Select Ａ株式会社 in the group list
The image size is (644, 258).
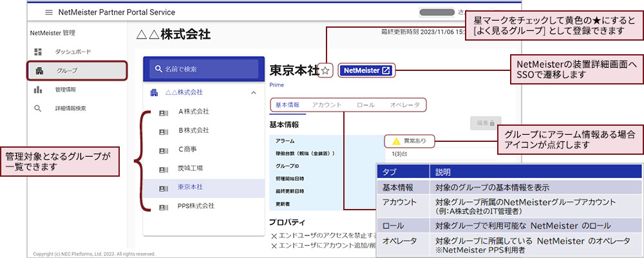coord(193,112)
